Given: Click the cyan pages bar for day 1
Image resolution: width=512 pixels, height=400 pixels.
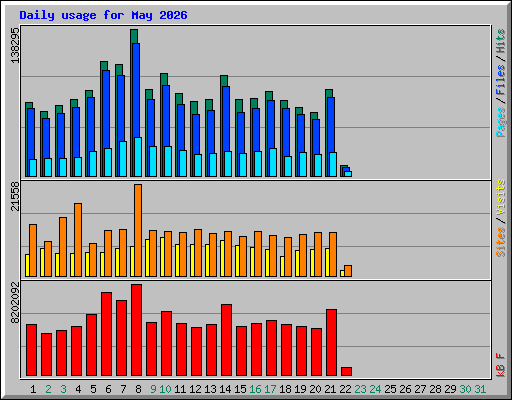Looking at the screenshot, I should 33,168.
